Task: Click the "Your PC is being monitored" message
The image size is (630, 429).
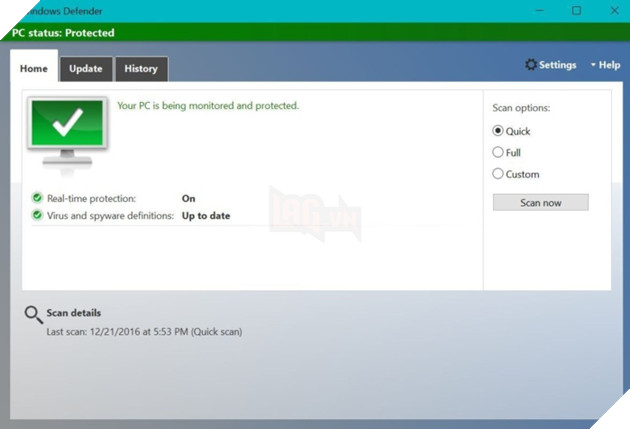Action: pos(208,105)
